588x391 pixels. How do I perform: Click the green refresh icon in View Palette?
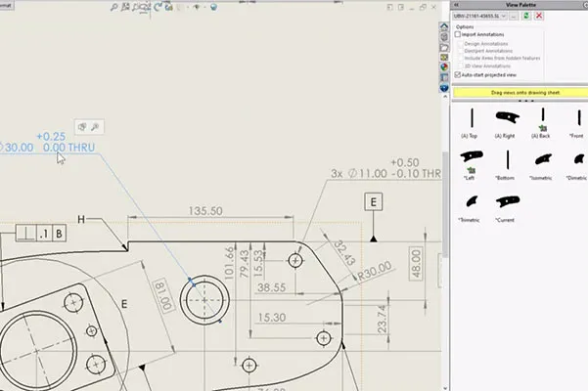(x=526, y=16)
